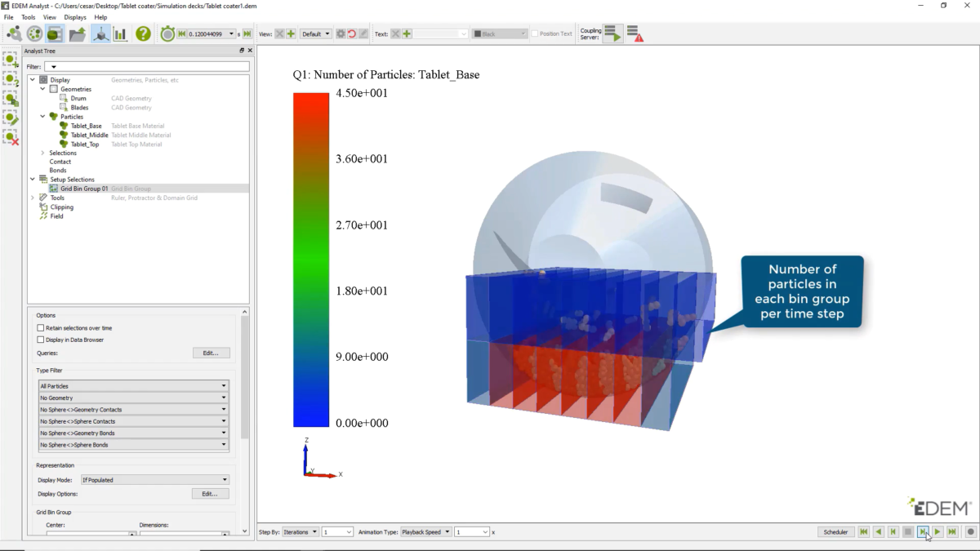Open the Playback Speed animation type dropdown
The height and width of the screenshot is (551, 980).
click(x=426, y=531)
